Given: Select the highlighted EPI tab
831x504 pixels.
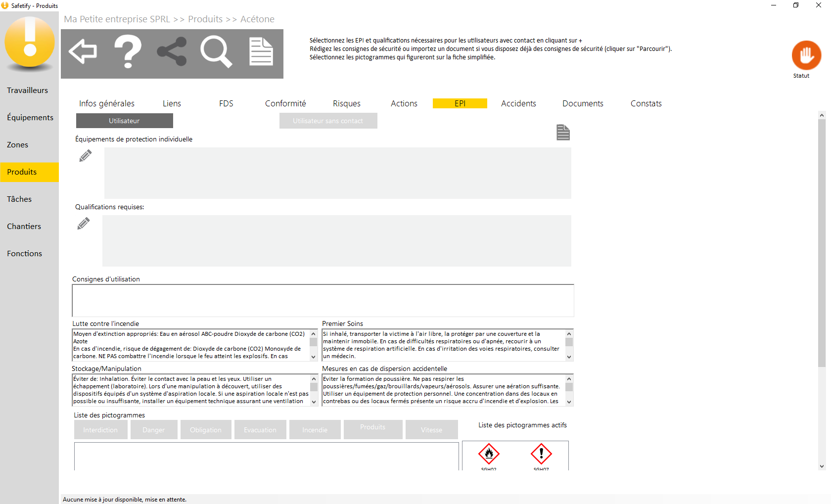Looking at the screenshot, I should [460, 103].
